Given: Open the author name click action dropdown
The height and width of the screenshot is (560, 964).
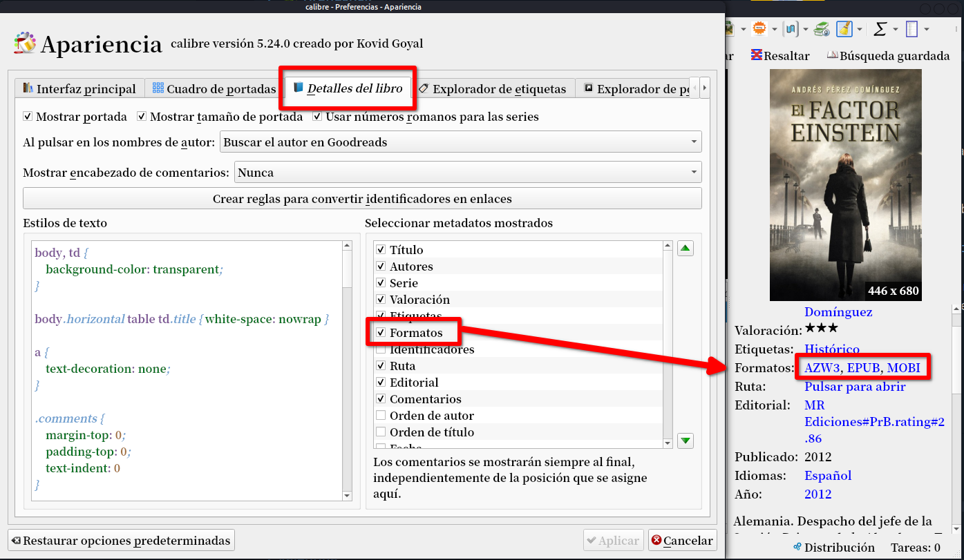Looking at the screenshot, I should (461, 142).
